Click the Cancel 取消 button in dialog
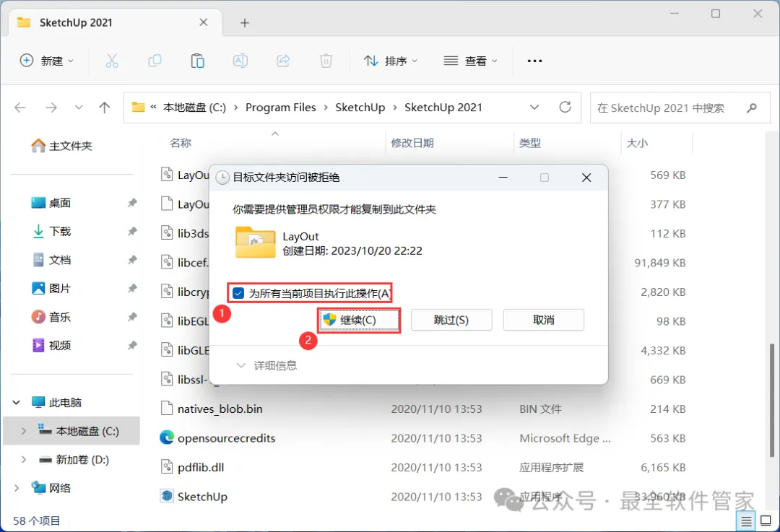The width and height of the screenshot is (780, 532). (543, 320)
